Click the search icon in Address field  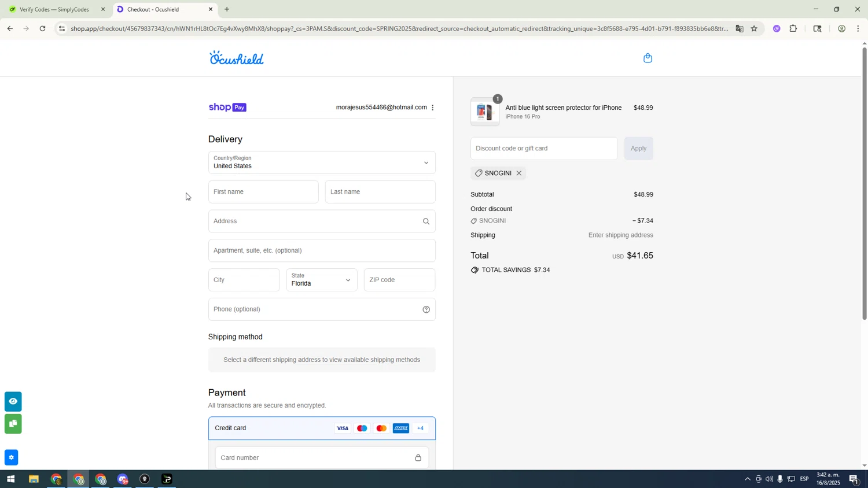pos(426,221)
